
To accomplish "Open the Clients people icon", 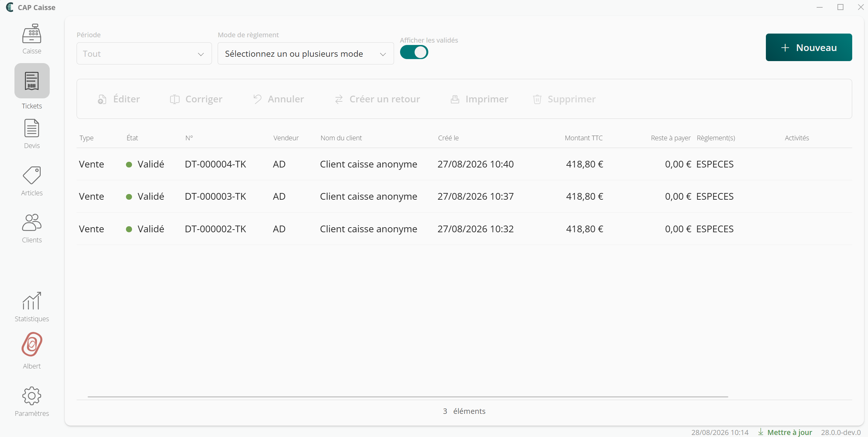I will (32, 223).
